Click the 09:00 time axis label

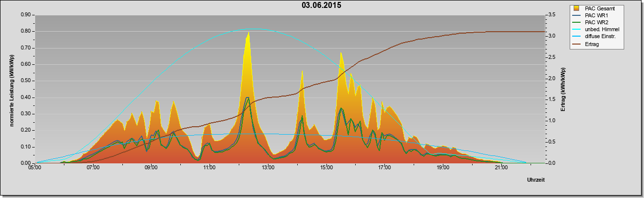coord(151,168)
